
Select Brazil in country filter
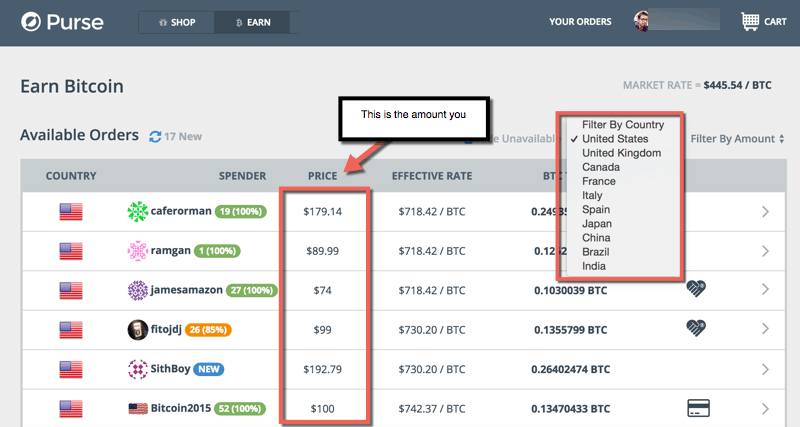pos(596,252)
